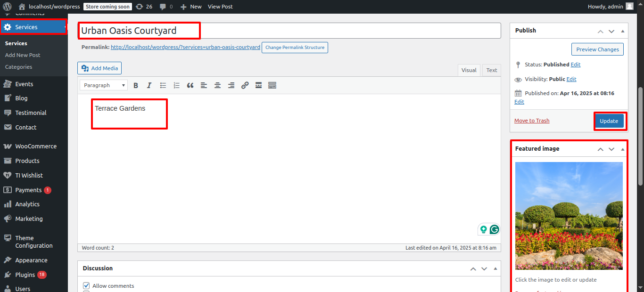Uncheck Allow comments checkbox

tap(86, 285)
